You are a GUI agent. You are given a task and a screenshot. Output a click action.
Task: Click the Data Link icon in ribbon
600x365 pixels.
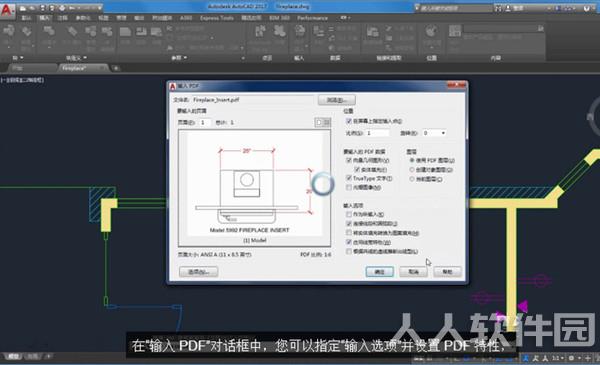(x=373, y=32)
